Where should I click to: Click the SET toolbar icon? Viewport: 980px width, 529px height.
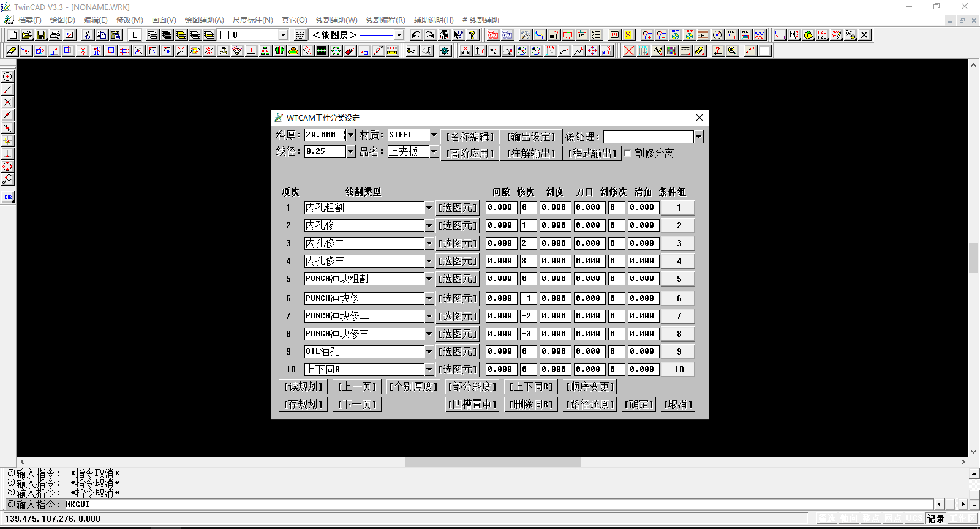click(614, 35)
